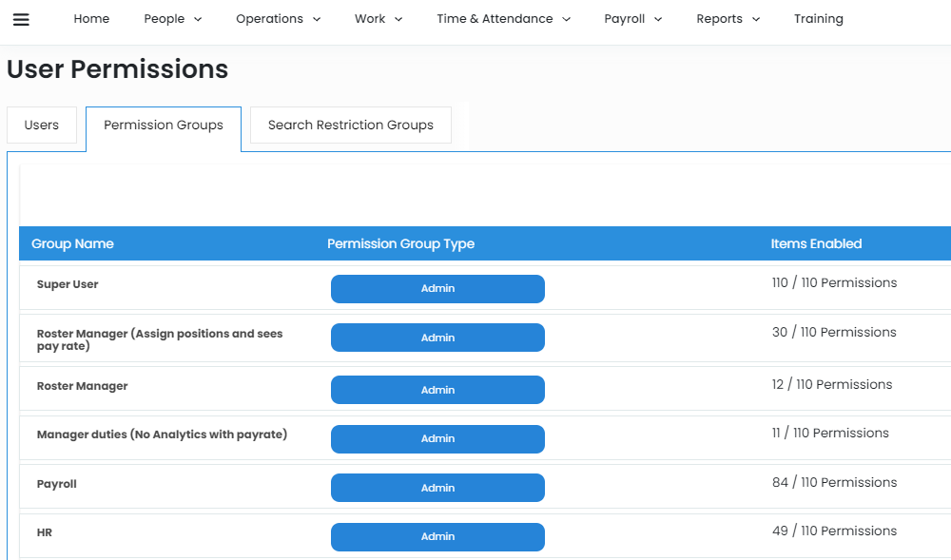Open the Training menu item
The image size is (951, 560).
pos(818,19)
